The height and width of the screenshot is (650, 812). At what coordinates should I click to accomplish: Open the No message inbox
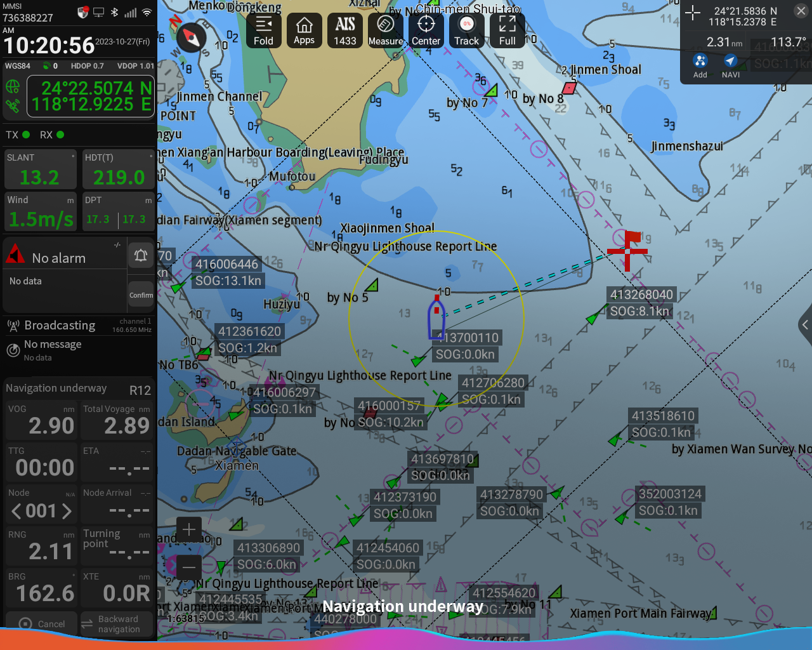(x=79, y=350)
